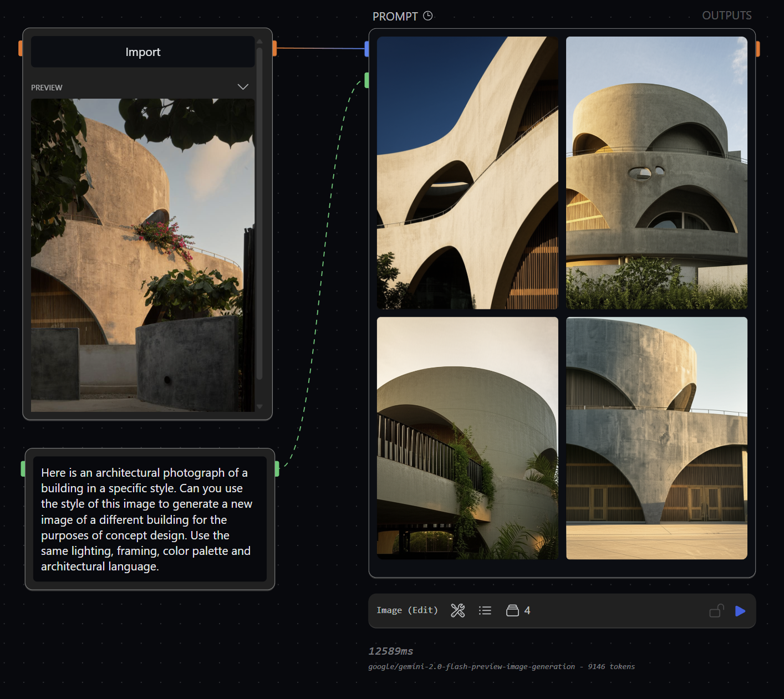Viewport: 784px width, 699px height.
Task: Click the gemini-2.0-flash model name text
Action: pos(471,667)
